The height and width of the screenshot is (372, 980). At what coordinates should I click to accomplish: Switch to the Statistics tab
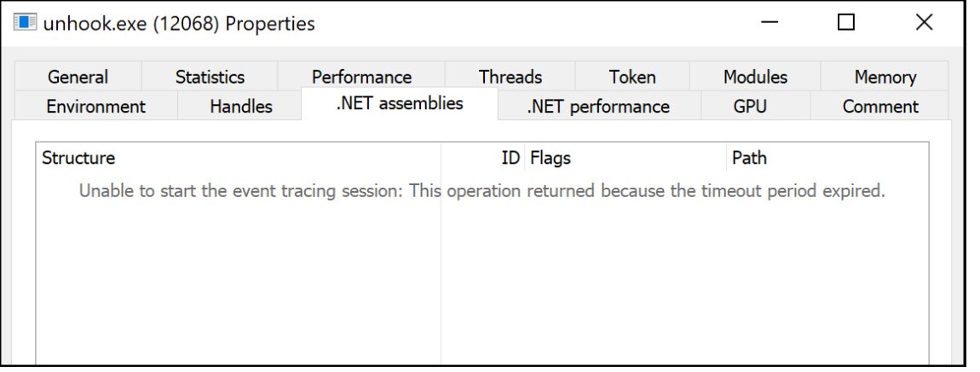210,77
